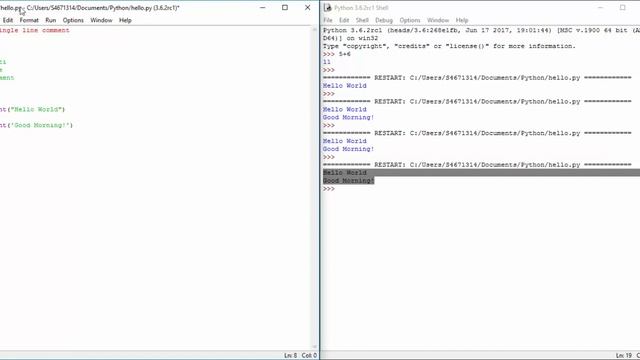Click the final >>> prompt in shell
This screenshot has height=360, width=640.
[x=329, y=189]
